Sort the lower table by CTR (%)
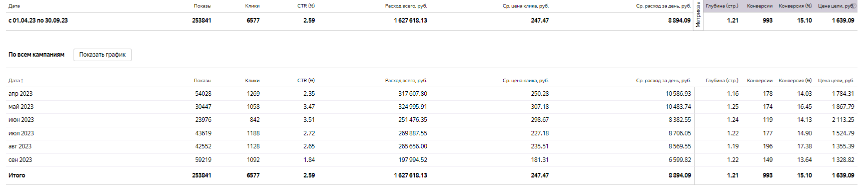 pos(306,81)
